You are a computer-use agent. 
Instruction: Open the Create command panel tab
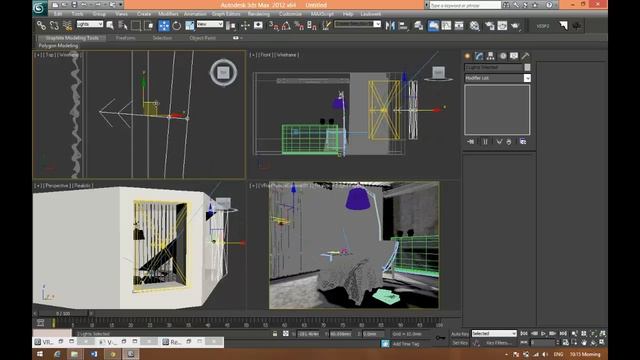coord(468,56)
